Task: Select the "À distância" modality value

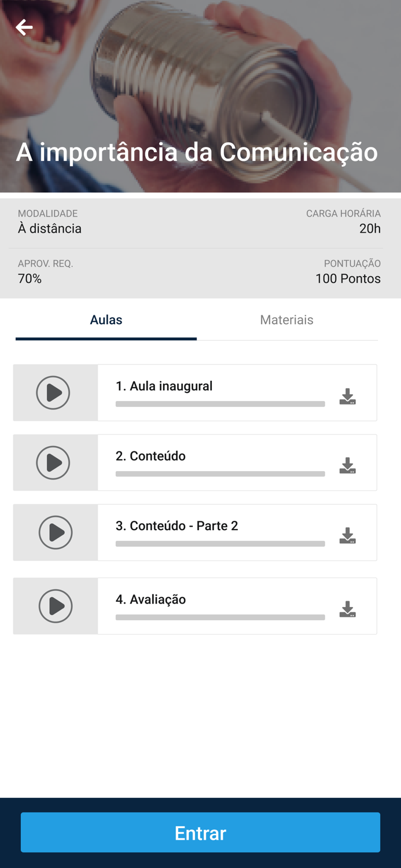Action: (49, 229)
